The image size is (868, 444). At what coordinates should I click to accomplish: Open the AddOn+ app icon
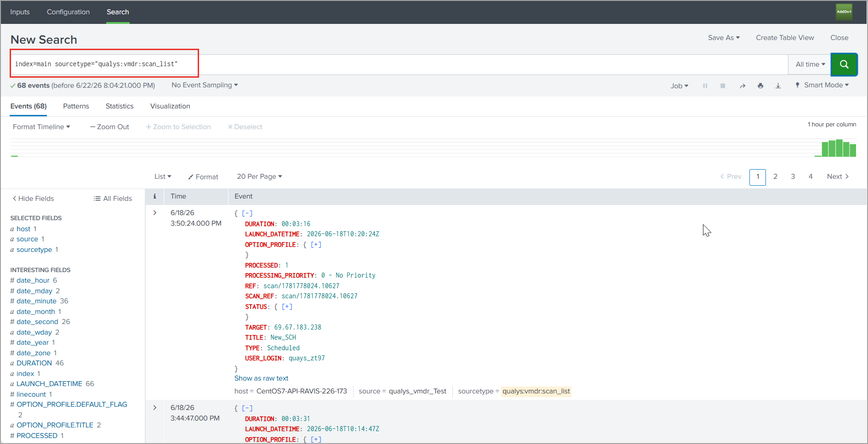(x=844, y=11)
